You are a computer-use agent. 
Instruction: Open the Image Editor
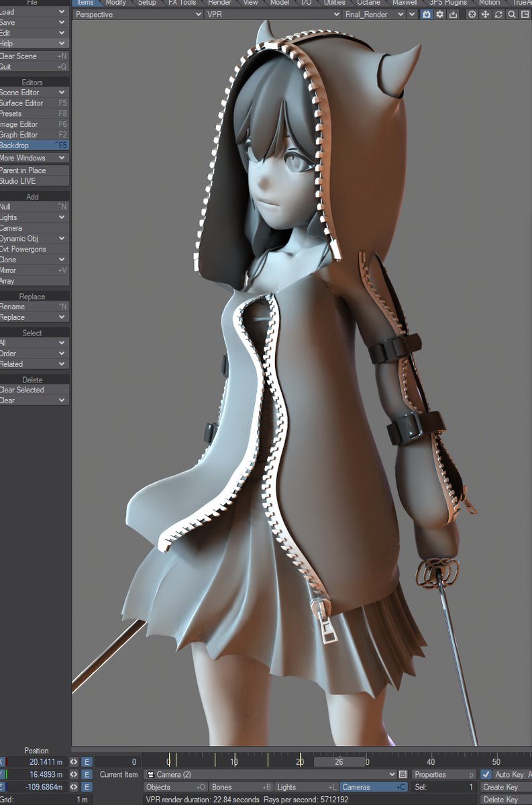tap(34, 124)
